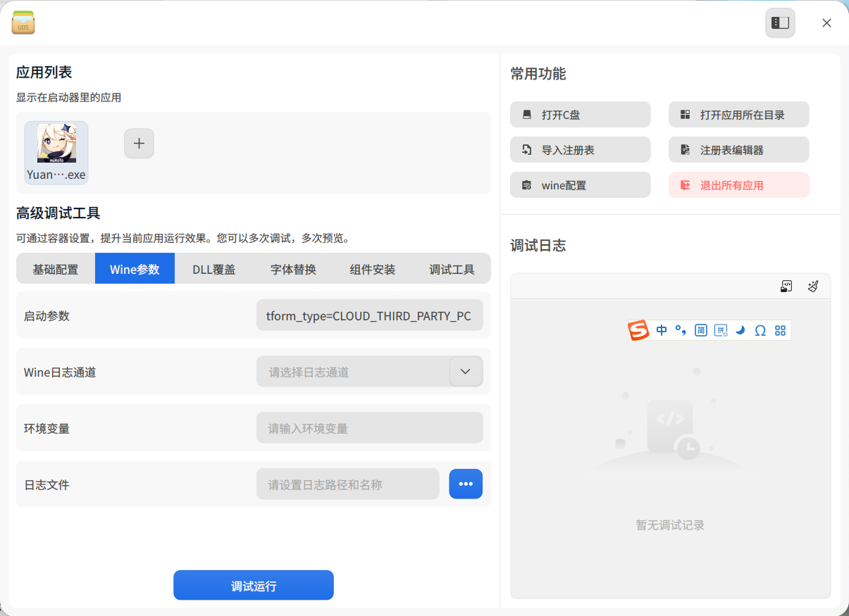Click 打开C盘 button
This screenshot has height=616, width=849.
581,115
